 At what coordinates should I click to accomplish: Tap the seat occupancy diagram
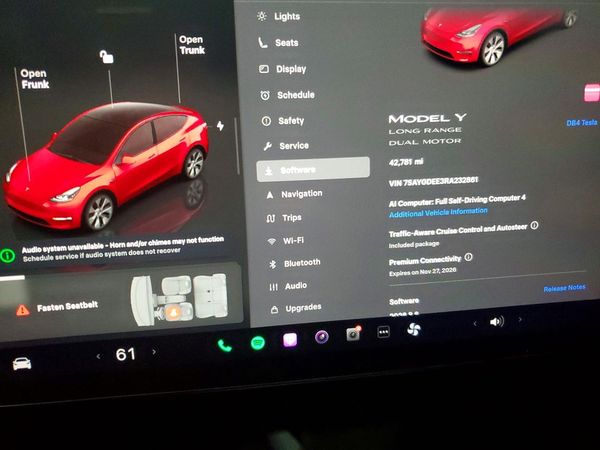click(x=179, y=299)
